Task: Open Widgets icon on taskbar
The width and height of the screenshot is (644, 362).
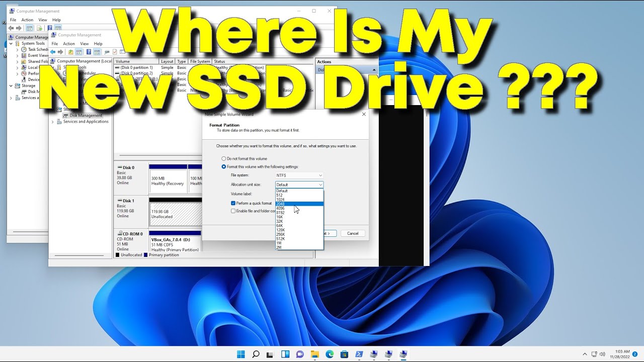Action: pyautogui.click(x=285, y=354)
